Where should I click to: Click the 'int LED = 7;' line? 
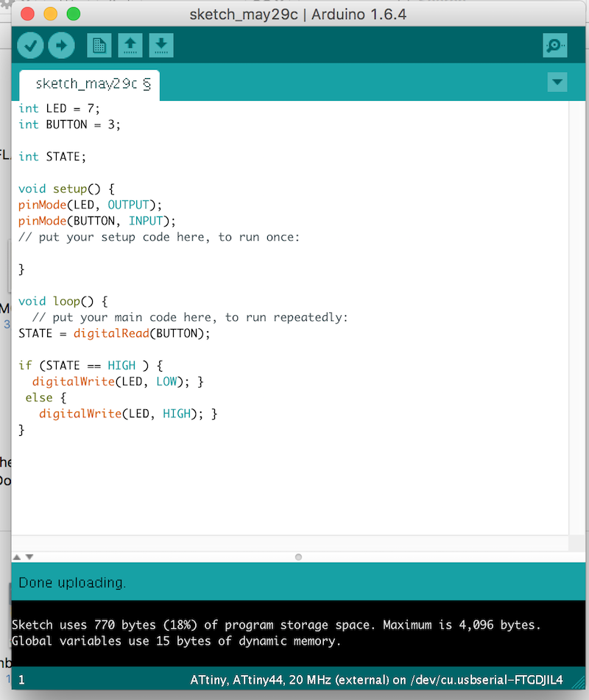tap(59, 108)
